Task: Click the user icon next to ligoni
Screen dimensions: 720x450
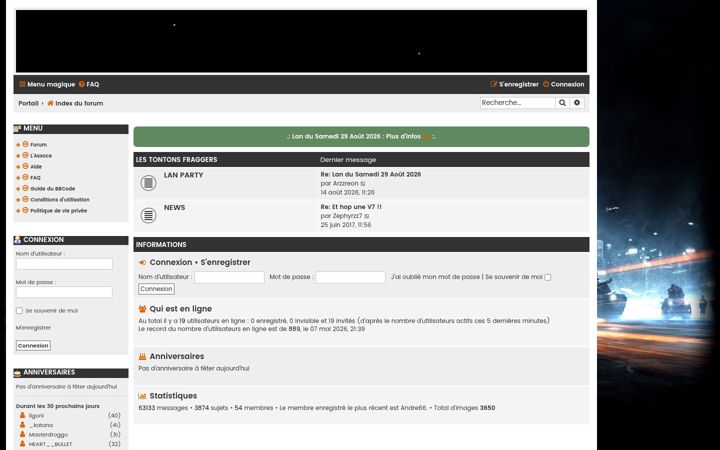Action: pos(22,415)
